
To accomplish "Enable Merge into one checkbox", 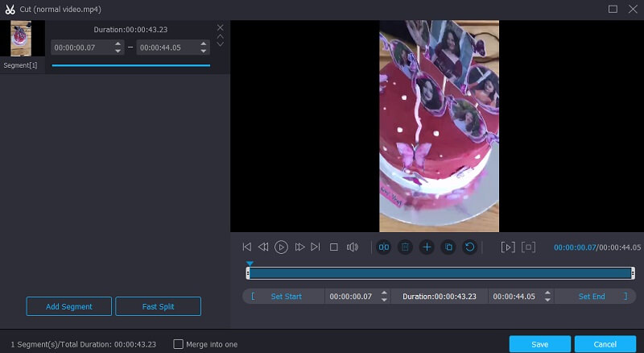I will [178, 344].
